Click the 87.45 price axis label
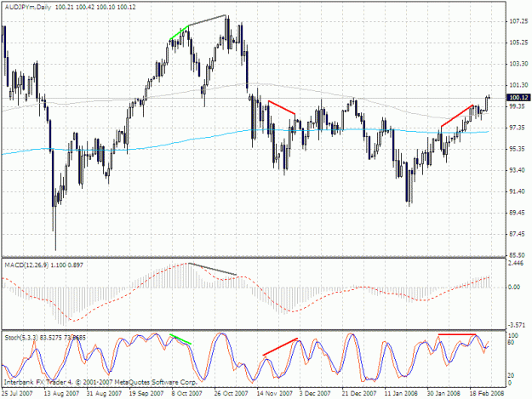The width and height of the screenshot is (532, 399). pos(518,234)
